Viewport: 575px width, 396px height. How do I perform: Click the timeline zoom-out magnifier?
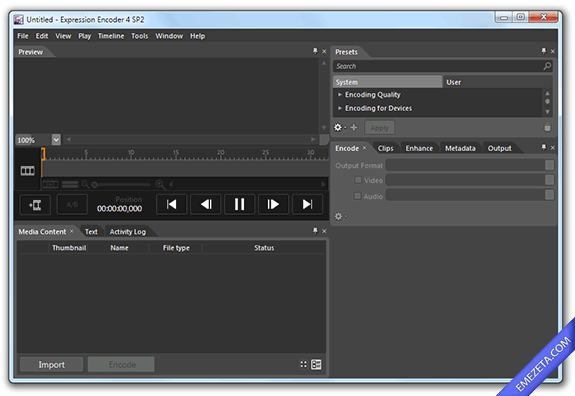85,184
